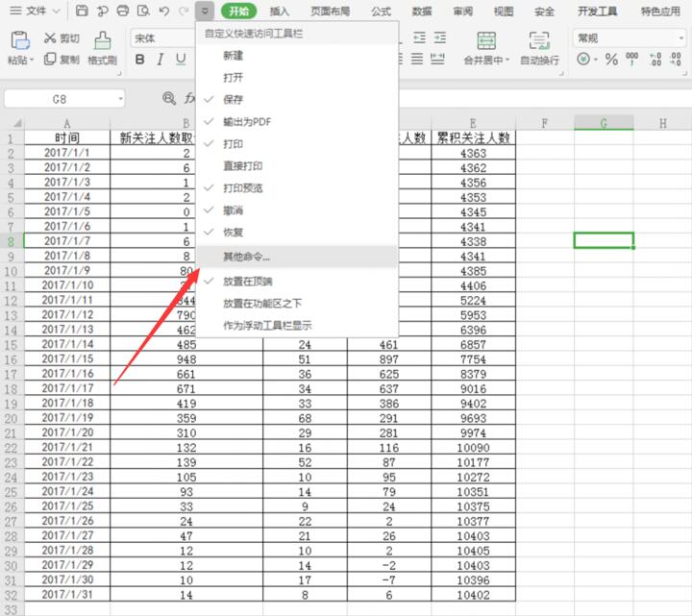Click the Undo arrow icon
This screenshot has height=616, width=692.
coord(164,11)
